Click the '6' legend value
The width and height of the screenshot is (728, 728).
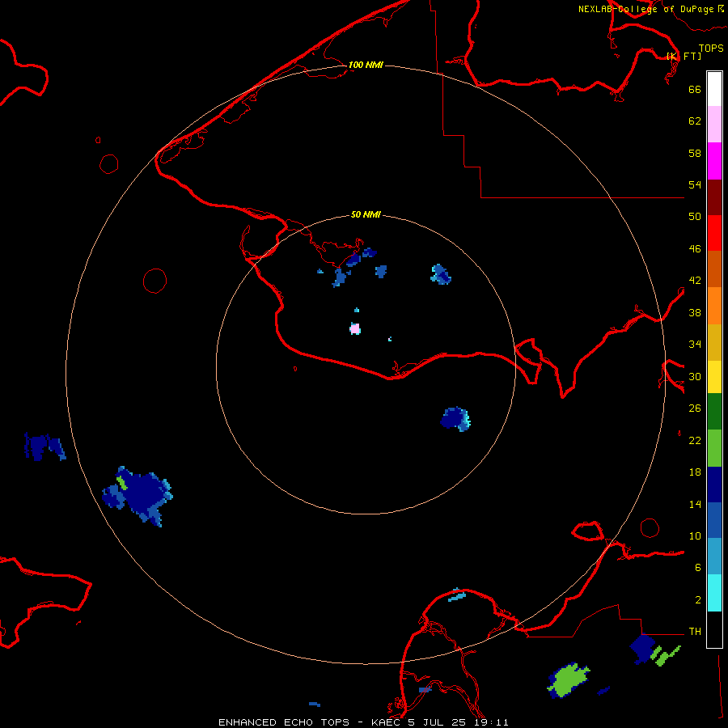coord(698,568)
